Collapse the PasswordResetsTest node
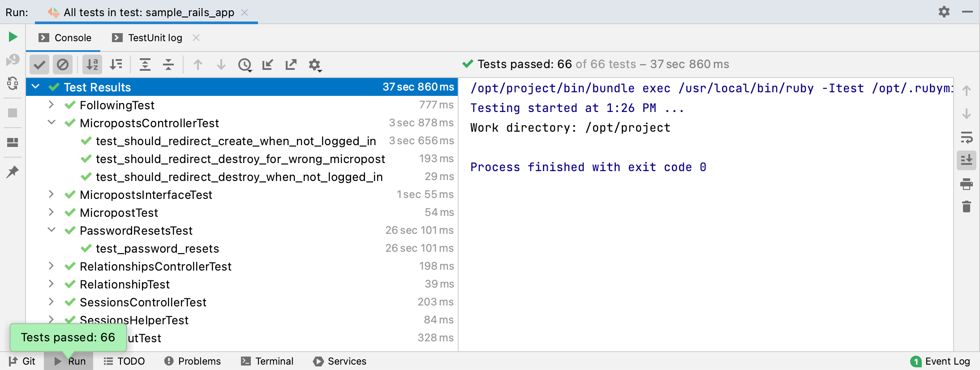The image size is (980, 370). [51, 230]
